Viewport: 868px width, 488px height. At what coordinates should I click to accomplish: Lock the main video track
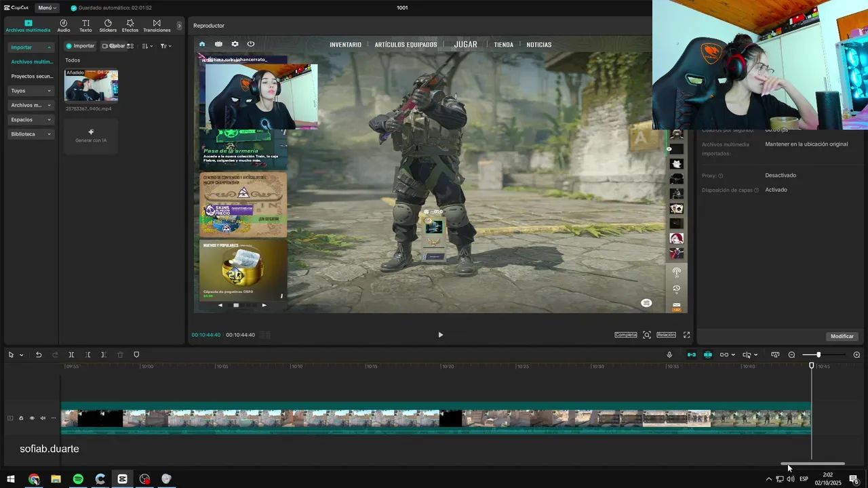(21, 418)
